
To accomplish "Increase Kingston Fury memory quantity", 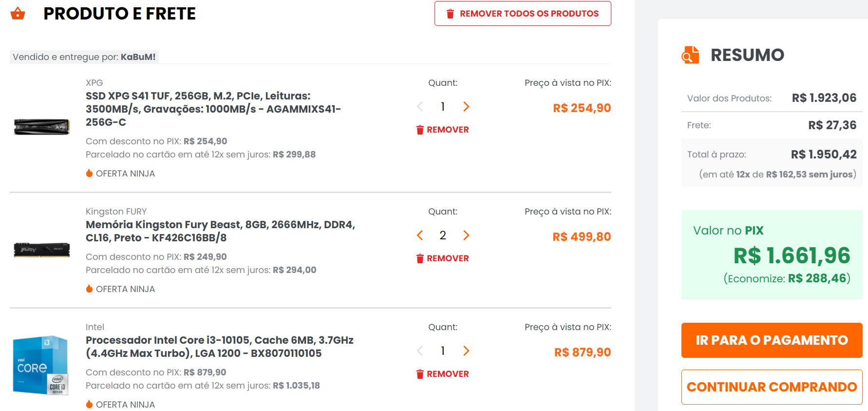I will click(466, 235).
